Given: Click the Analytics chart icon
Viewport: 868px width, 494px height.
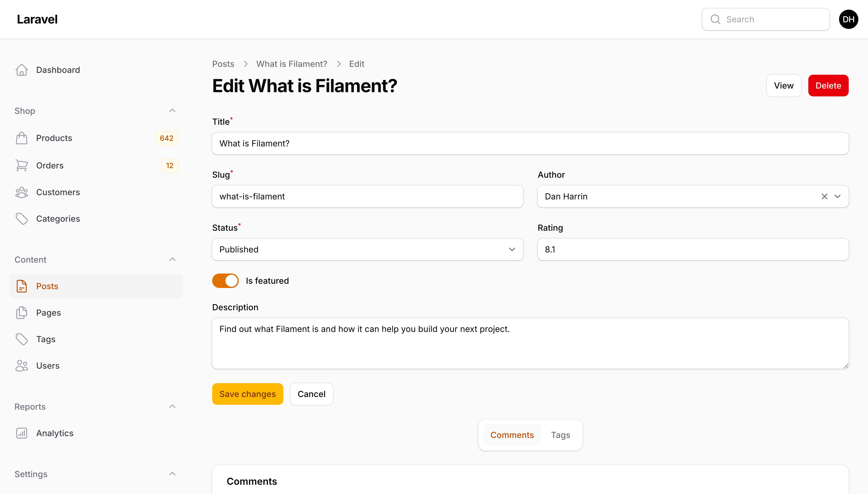Looking at the screenshot, I should coord(22,433).
